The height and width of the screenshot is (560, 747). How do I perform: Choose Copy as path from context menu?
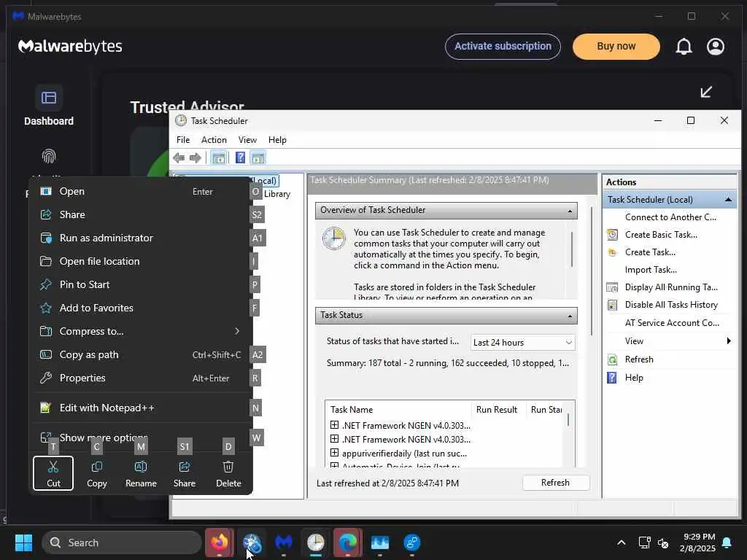point(141,355)
